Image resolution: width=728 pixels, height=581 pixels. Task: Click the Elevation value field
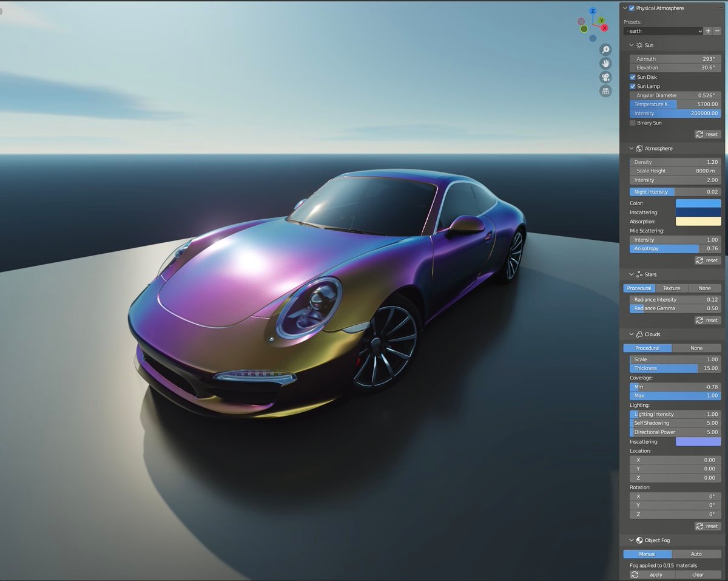point(675,67)
